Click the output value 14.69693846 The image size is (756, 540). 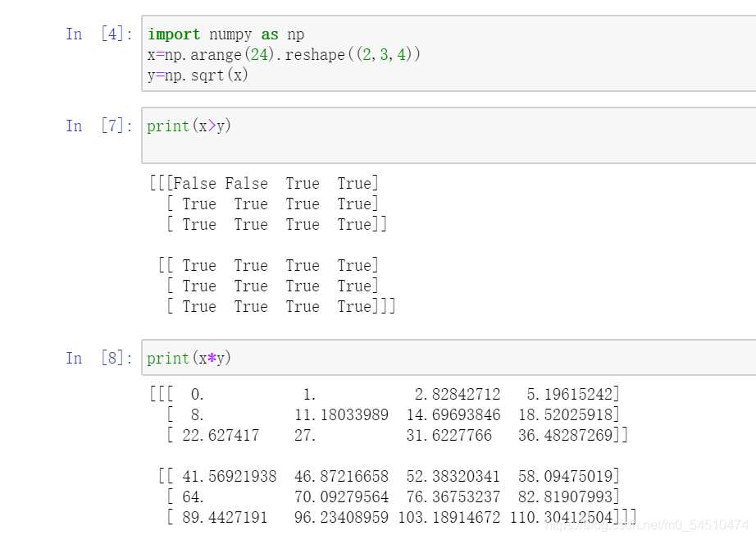453,415
